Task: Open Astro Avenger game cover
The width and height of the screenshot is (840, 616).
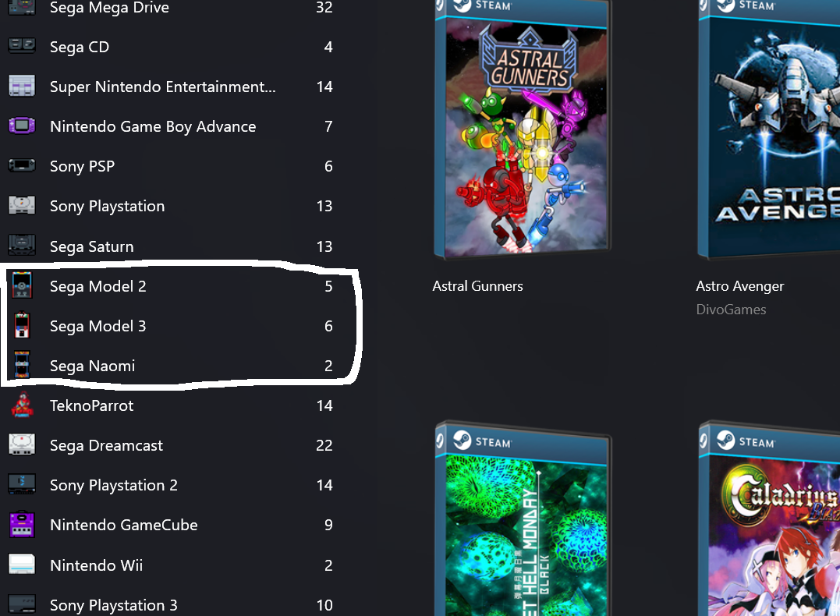Action: point(769,129)
